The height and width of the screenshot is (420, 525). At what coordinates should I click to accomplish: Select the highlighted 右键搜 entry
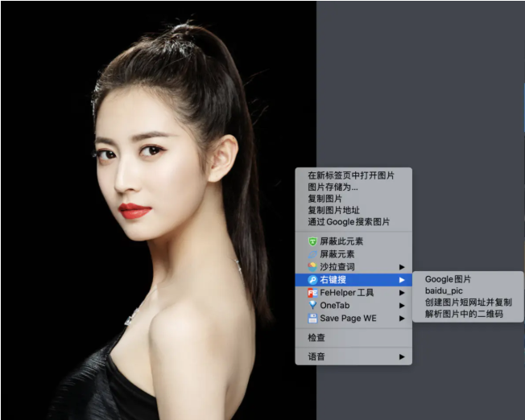[353, 280]
